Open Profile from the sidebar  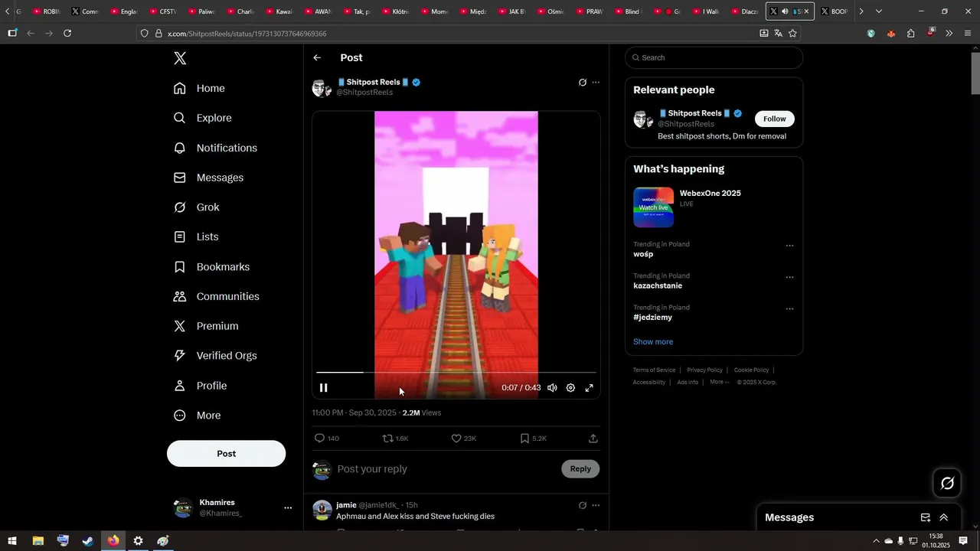201,386
